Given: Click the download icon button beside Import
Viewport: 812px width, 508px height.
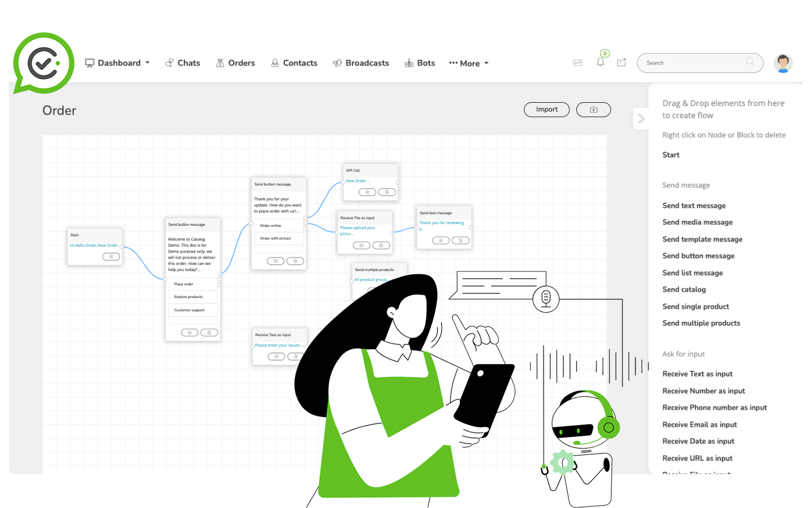Looking at the screenshot, I should pos(593,110).
